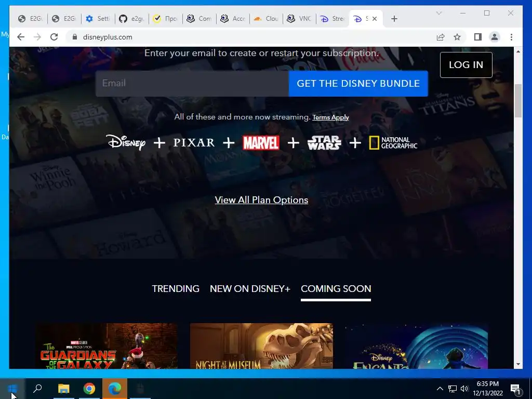Open View All Plan Options link
The height and width of the screenshot is (399, 532).
pos(261,200)
